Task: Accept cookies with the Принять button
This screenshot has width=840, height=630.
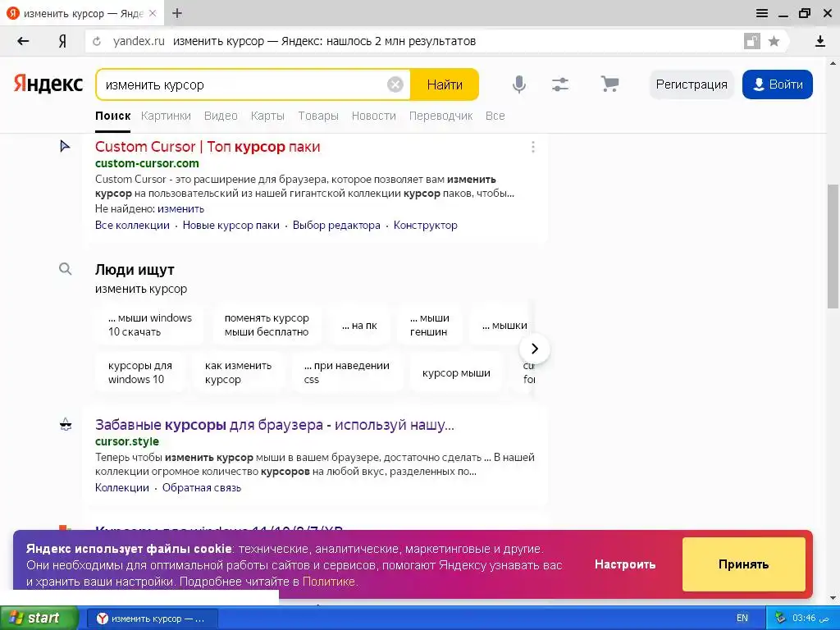Action: 743,564
